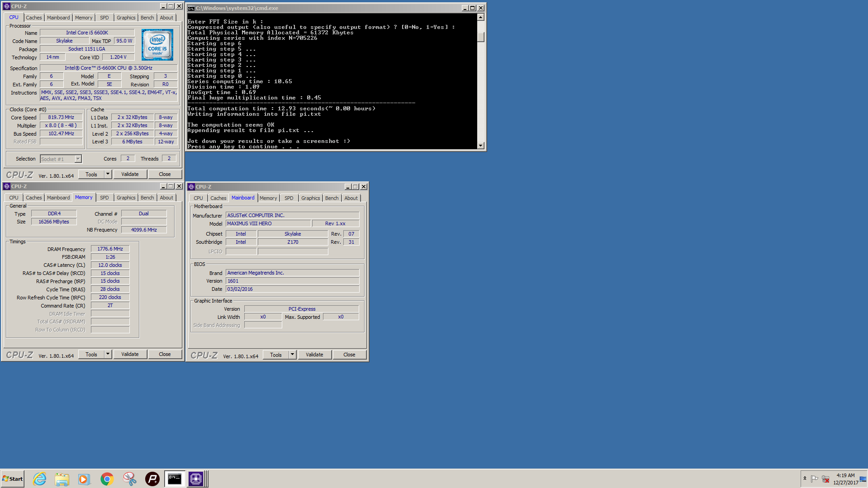Click the Core Speed value 819.73 MHz
This screenshot has height=488, width=868.
61,117
